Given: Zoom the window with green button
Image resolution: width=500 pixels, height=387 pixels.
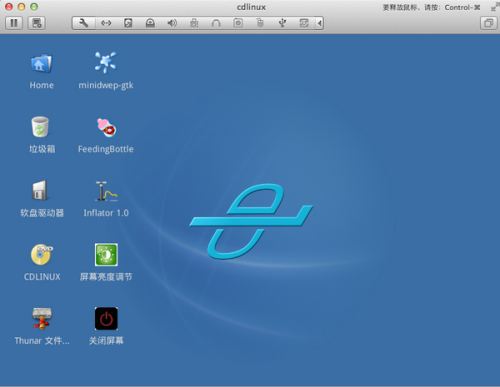Looking at the screenshot, I should pyautogui.click(x=34, y=7).
